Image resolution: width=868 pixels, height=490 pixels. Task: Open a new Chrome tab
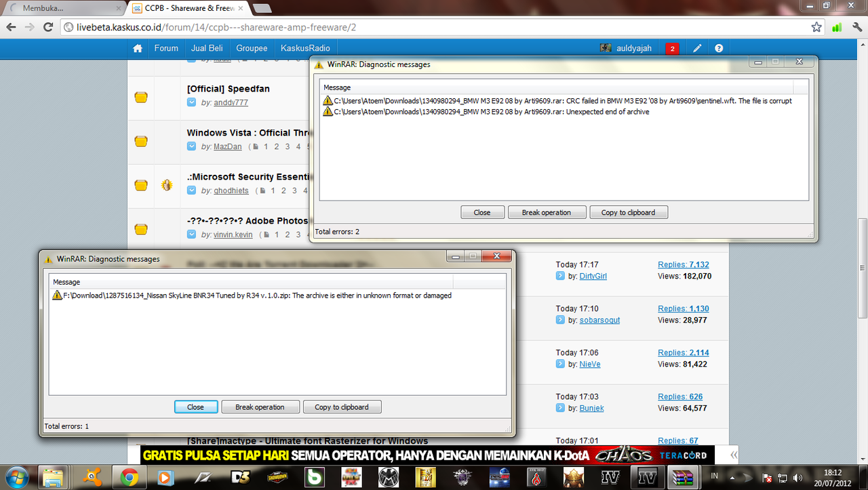pos(262,9)
